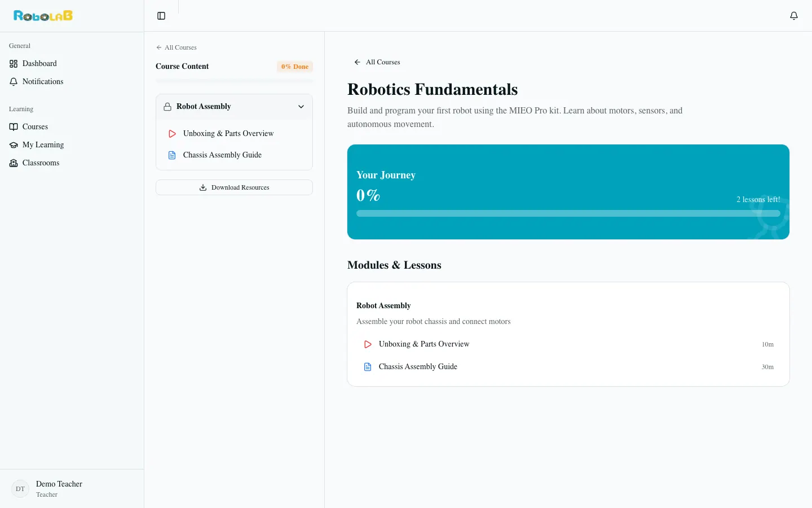
Task: Click the Courses book icon
Action: point(14,127)
